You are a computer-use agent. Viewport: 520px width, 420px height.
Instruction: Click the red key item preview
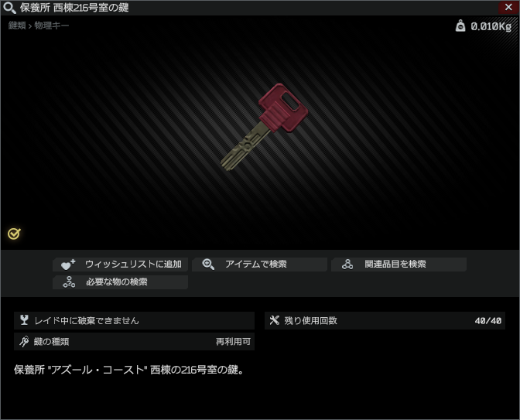(x=265, y=127)
